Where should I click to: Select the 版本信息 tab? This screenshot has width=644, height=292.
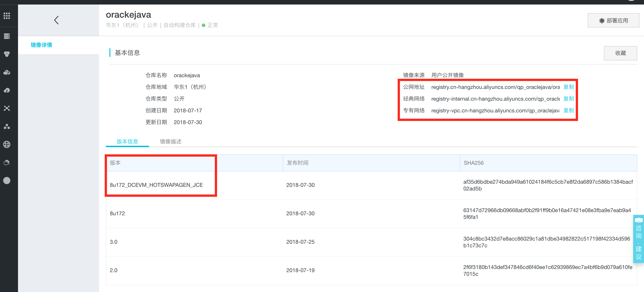coord(127,141)
